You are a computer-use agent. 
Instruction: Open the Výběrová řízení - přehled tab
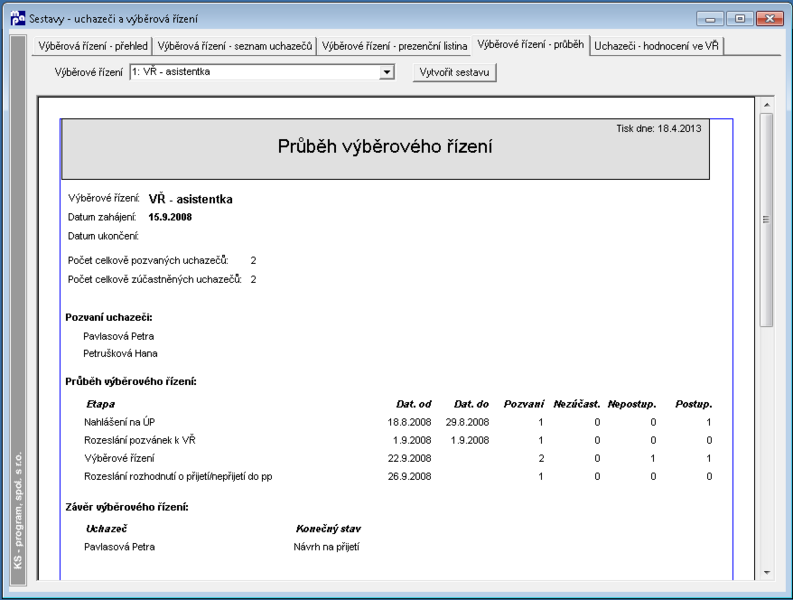tap(93, 46)
